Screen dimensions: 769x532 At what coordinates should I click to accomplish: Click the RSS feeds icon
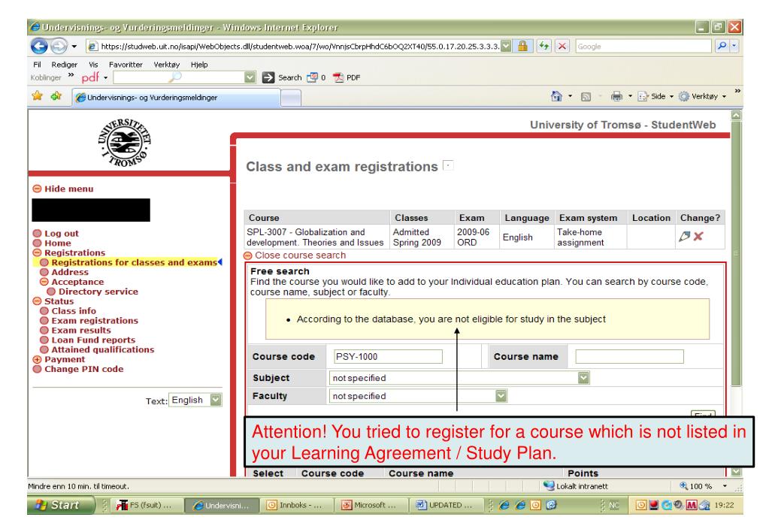pos(586,97)
